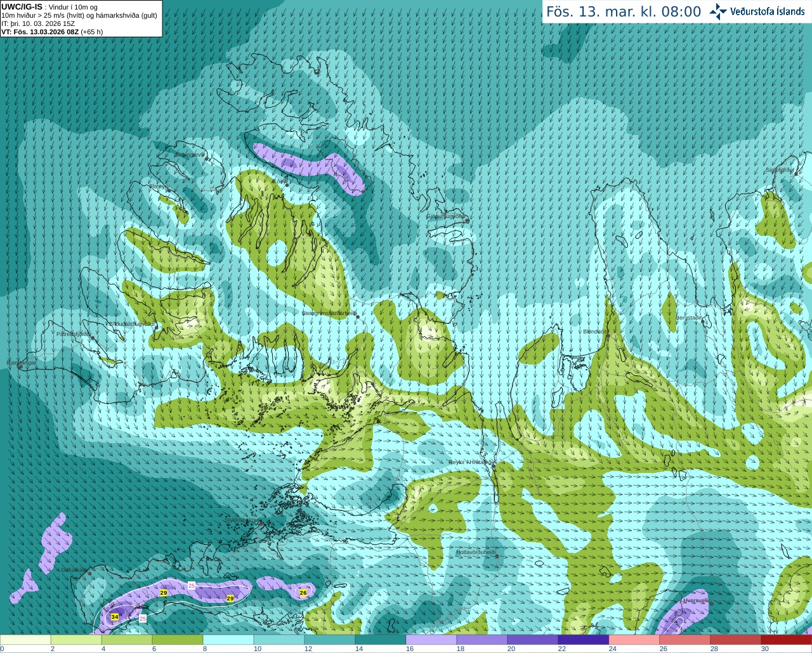Click the 20–22 m/s violet legend swatch
Screen dimensions: 812x653
533,640
